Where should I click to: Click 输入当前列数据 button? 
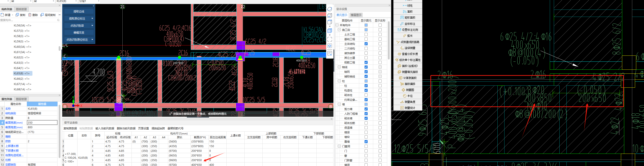click(x=105, y=128)
